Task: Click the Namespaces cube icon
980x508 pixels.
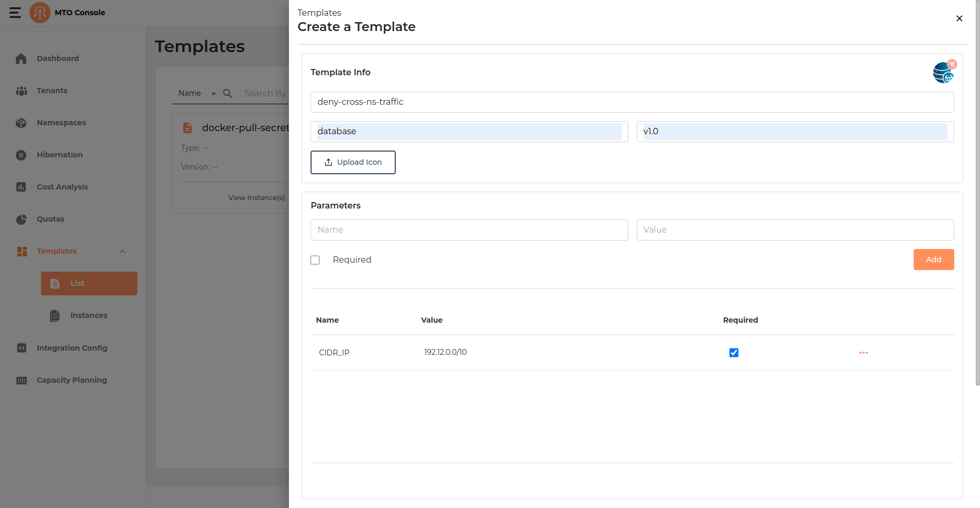Action: click(x=21, y=123)
